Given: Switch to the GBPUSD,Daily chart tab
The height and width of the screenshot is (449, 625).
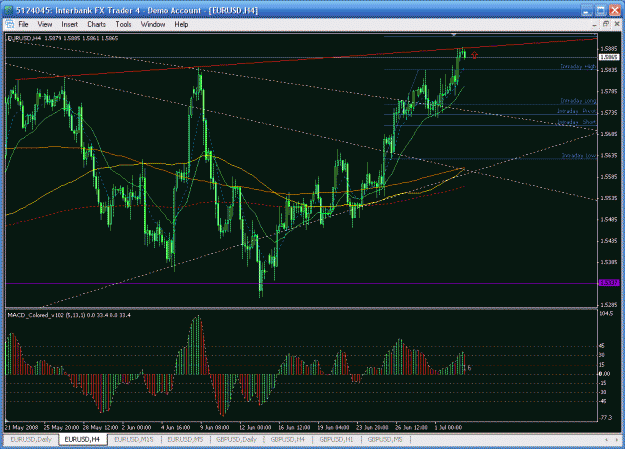Looking at the screenshot, I should coord(236,439).
